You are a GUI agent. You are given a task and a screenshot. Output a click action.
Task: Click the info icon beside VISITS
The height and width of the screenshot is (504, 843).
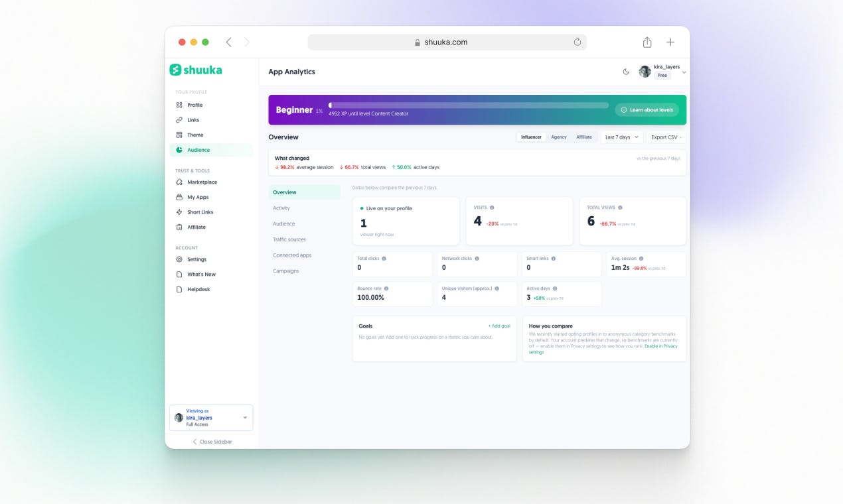click(492, 208)
